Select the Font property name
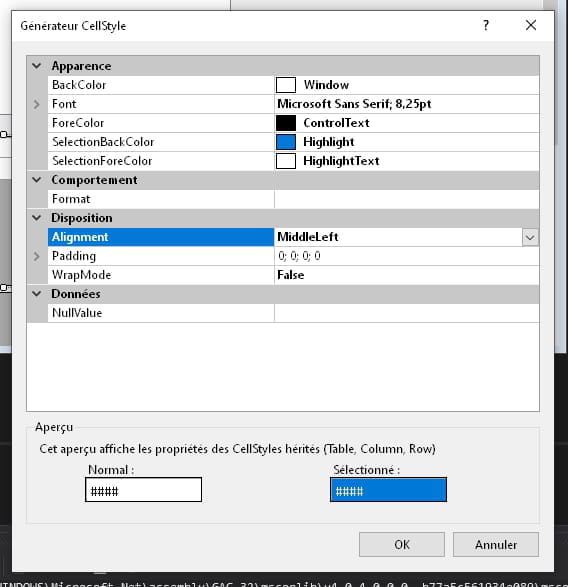The height and width of the screenshot is (587, 568). tap(64, 104)
